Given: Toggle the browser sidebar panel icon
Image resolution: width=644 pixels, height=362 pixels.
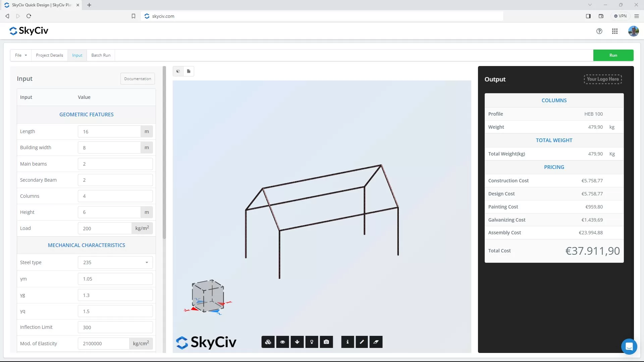Looking at the screenshot, I should 588,16.
